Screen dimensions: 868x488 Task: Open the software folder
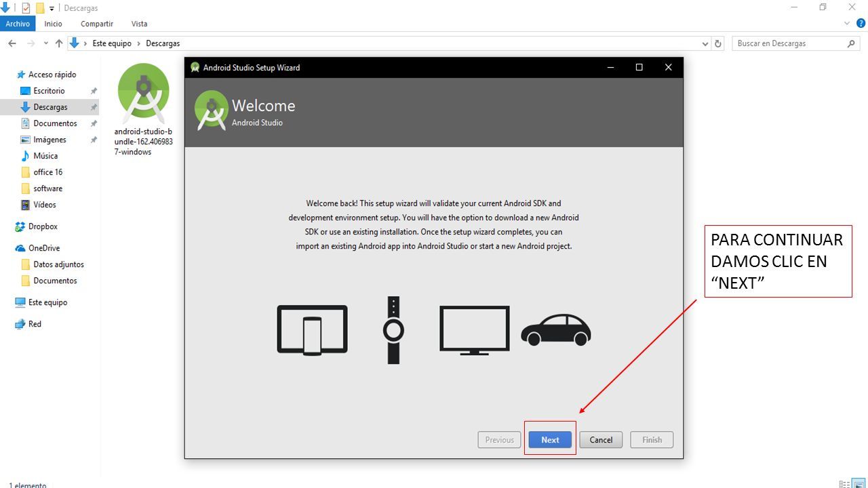tap(47, 188)
